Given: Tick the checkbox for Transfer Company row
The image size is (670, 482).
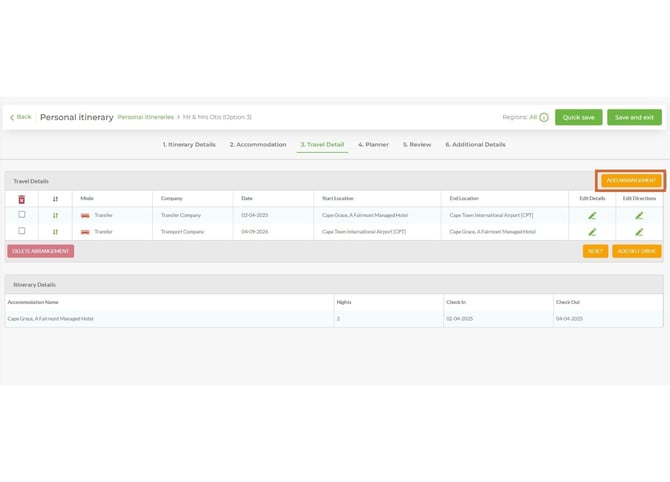Looking at the screenshot, I should click(21, 215).
